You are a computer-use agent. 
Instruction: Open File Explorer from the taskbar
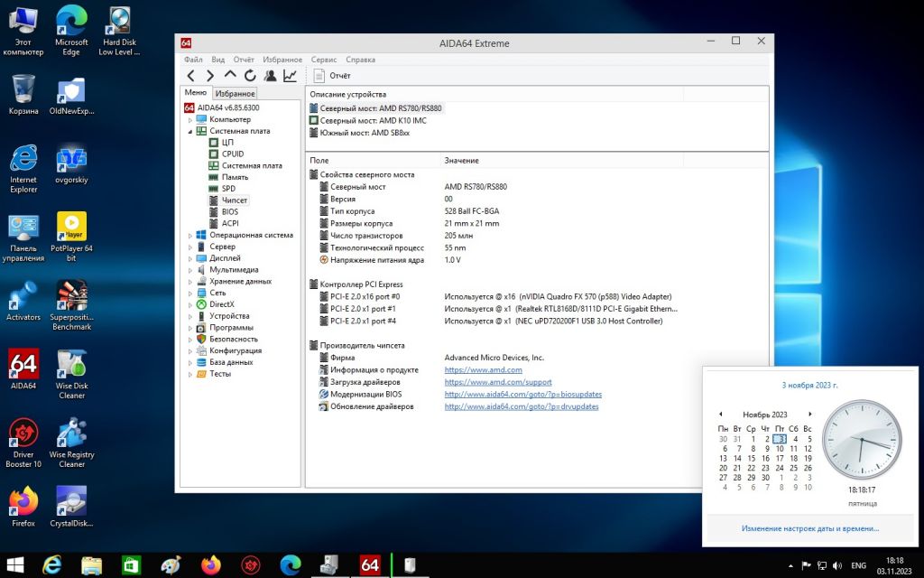click(91, 565)
